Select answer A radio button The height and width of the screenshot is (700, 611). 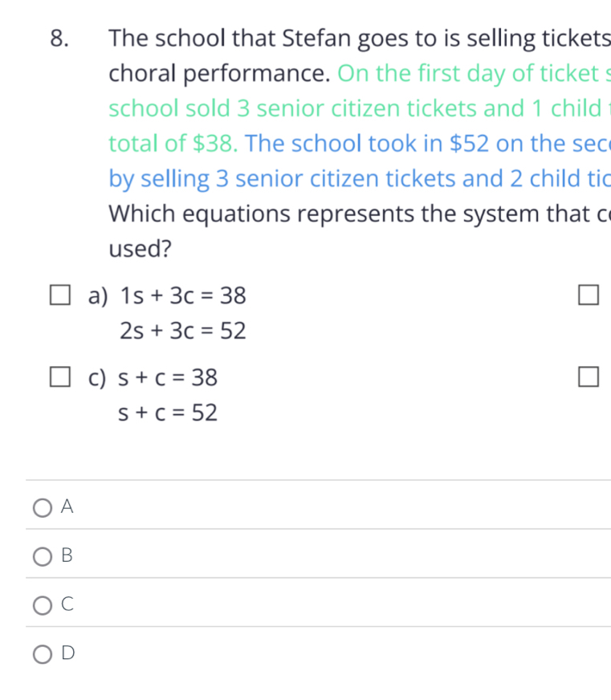[42, 507]
